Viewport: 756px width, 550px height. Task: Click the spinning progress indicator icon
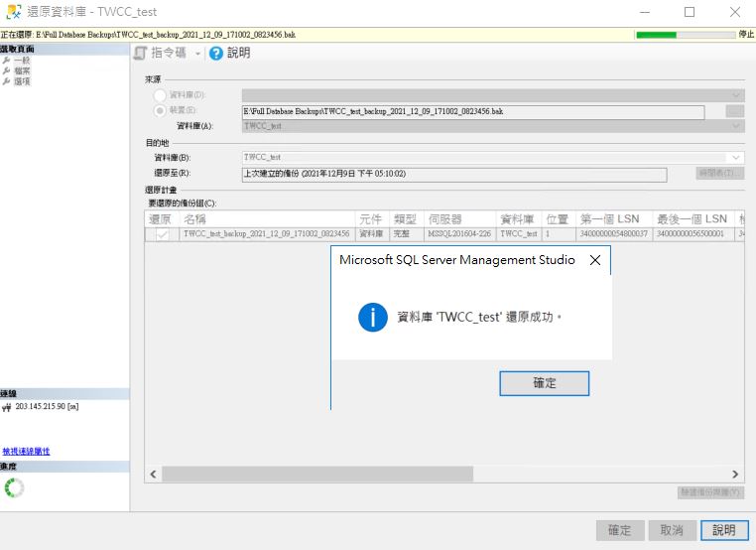click(14, 488)
